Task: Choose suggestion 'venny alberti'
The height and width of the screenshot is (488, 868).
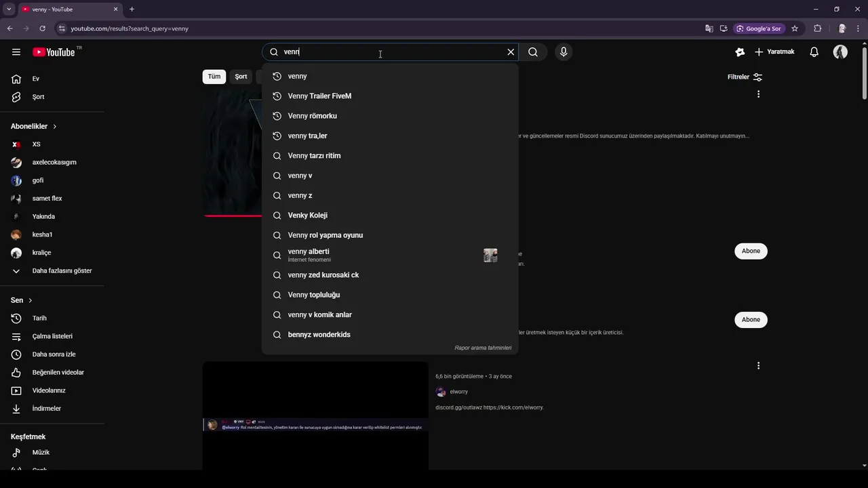Action: [x=390, y=256]
